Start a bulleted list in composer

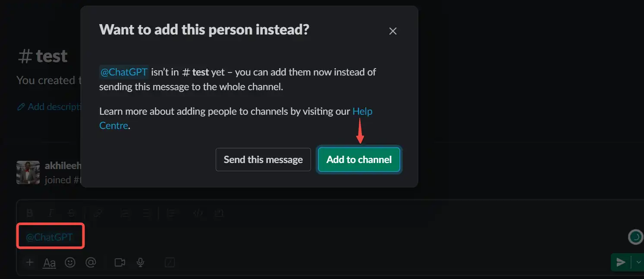click(x=146, y=213)
